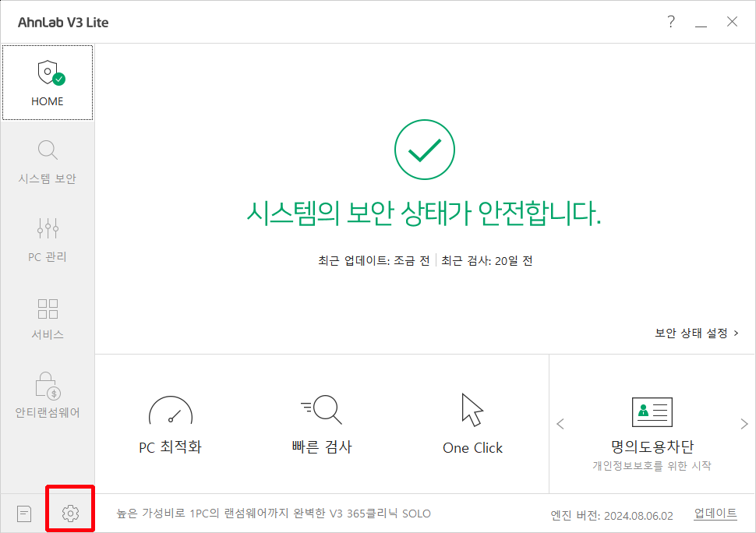Open the 서비스 section

point(48,318)
